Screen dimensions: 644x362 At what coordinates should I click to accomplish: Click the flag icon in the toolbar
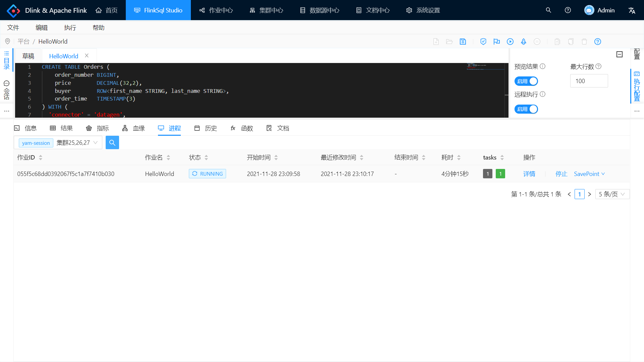[x=497, y=42]
